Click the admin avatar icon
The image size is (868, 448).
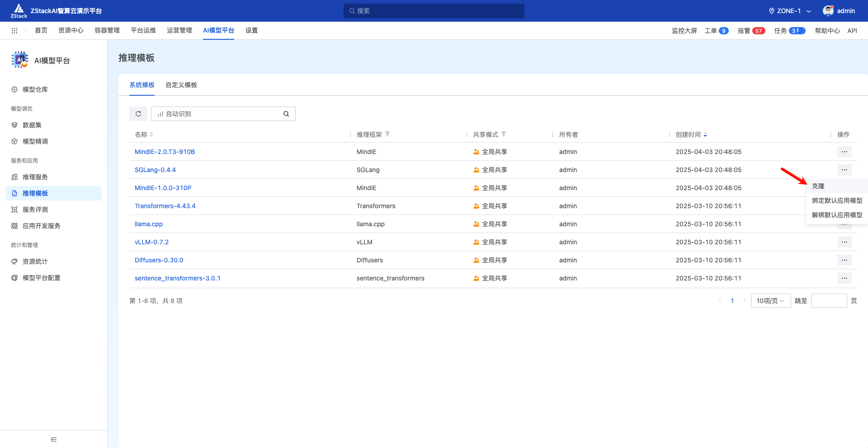[x=828, y=11]
